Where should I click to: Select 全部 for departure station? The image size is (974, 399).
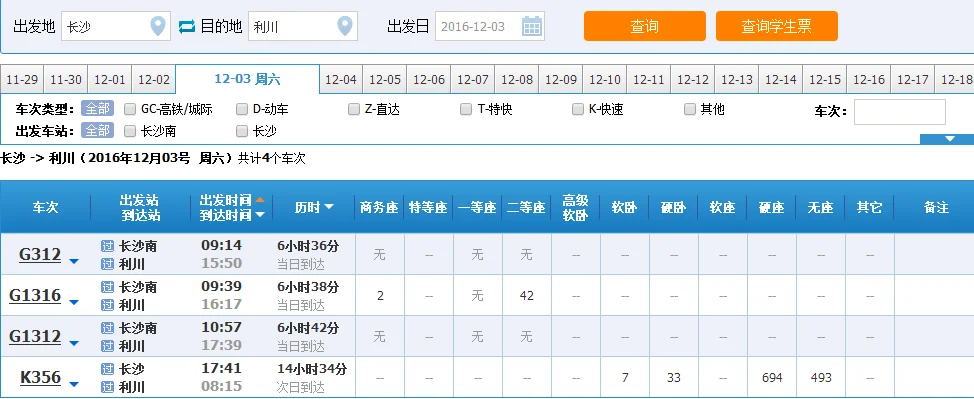98,131
